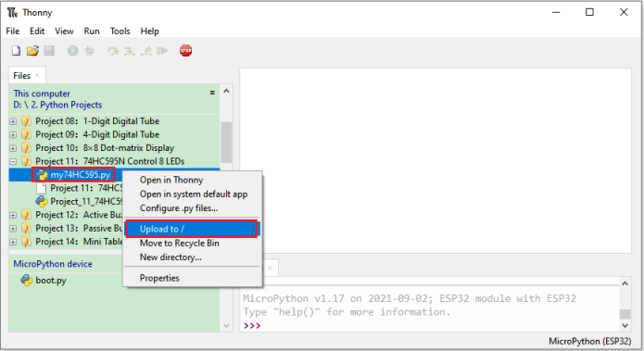The width and height of the screenshot is (644, 351).
Task: Select New directory... menu entry
Action: [x=192, y=257]
